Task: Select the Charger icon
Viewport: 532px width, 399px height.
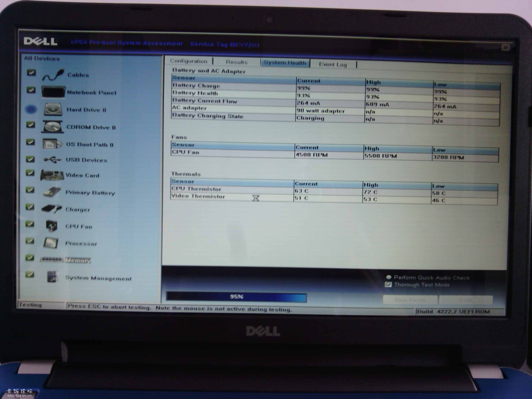Action: 52,209
